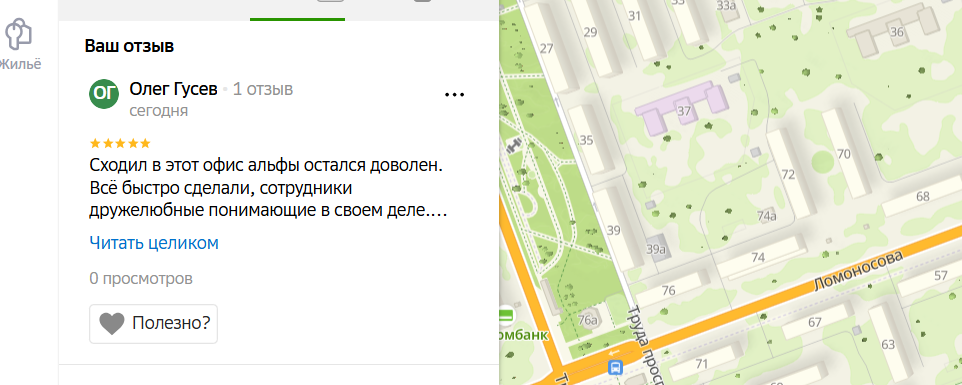This screenshot has height=385, width=962.
Task: Select building 39а on the map
Action: 656,250
